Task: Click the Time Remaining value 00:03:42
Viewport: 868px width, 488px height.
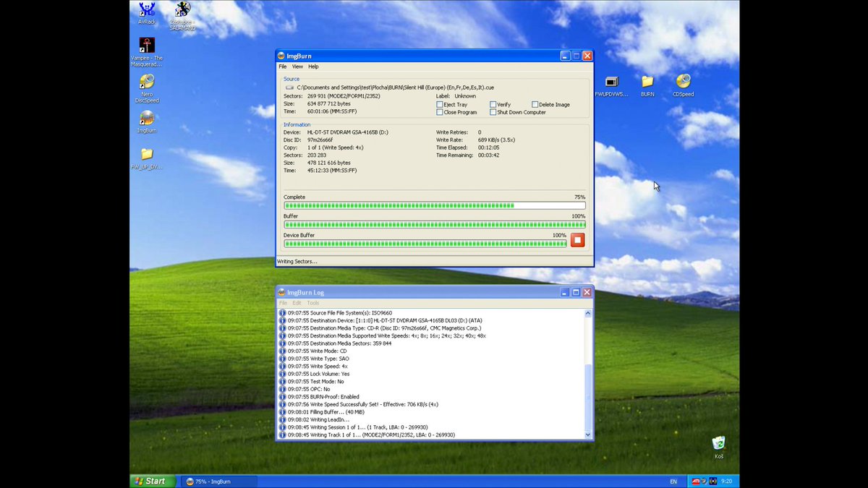Action: (488, 155)
